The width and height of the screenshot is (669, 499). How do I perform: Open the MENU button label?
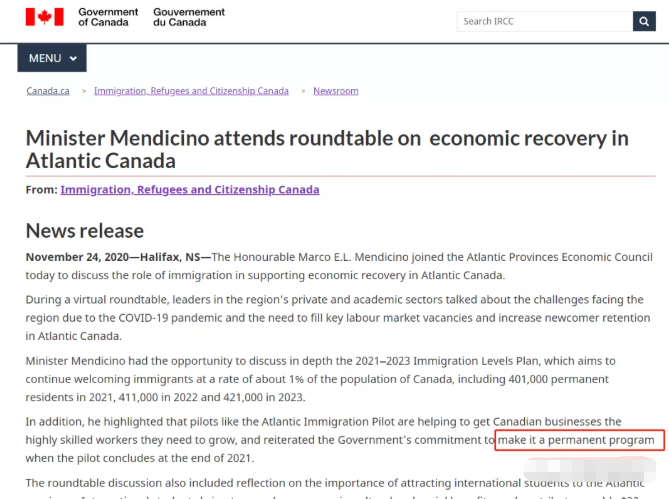[x=45, y=58]
